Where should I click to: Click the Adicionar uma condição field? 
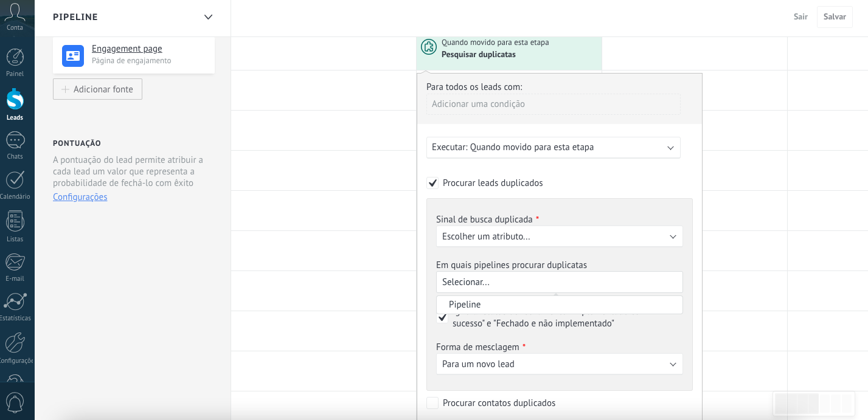[553, 104]
